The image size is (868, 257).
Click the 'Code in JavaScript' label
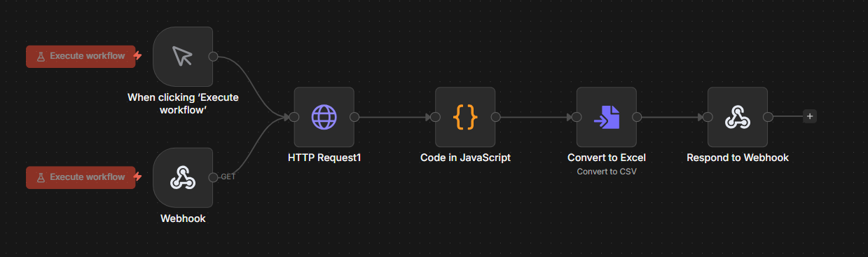coord(465,158)
